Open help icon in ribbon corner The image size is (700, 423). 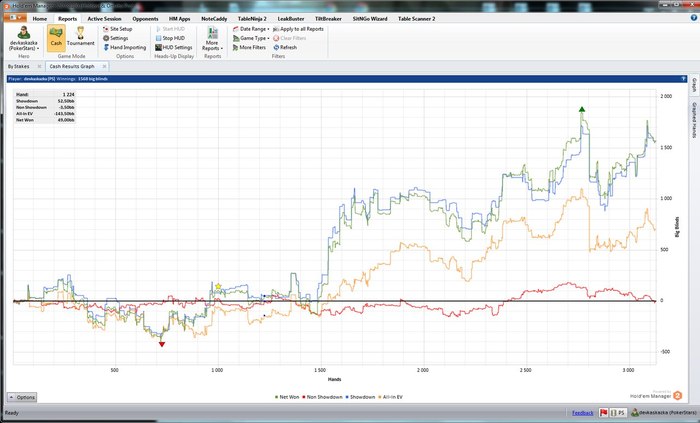coord(694,18)
